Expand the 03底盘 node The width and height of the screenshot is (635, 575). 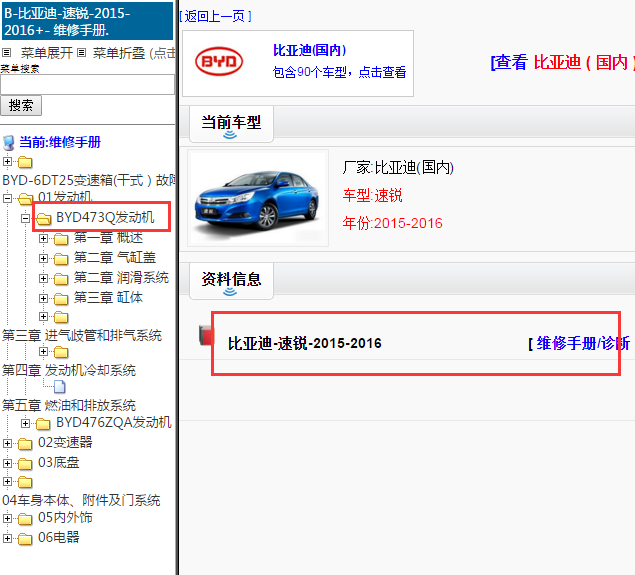7,463
